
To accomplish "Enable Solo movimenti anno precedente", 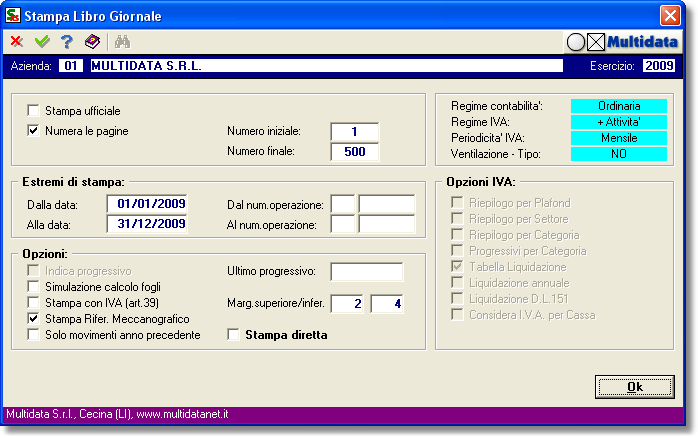I will pos(33,335).
